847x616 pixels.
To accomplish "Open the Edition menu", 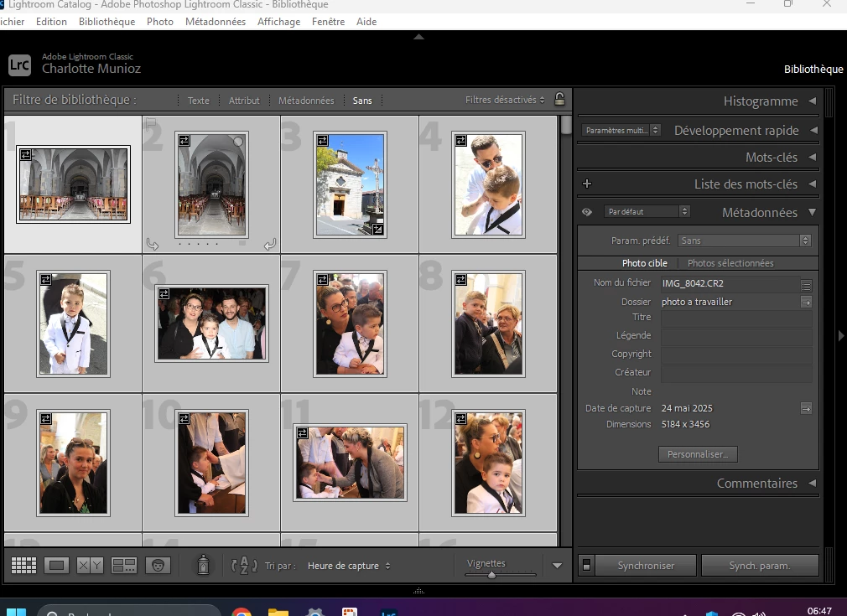I will coord(51,22).
